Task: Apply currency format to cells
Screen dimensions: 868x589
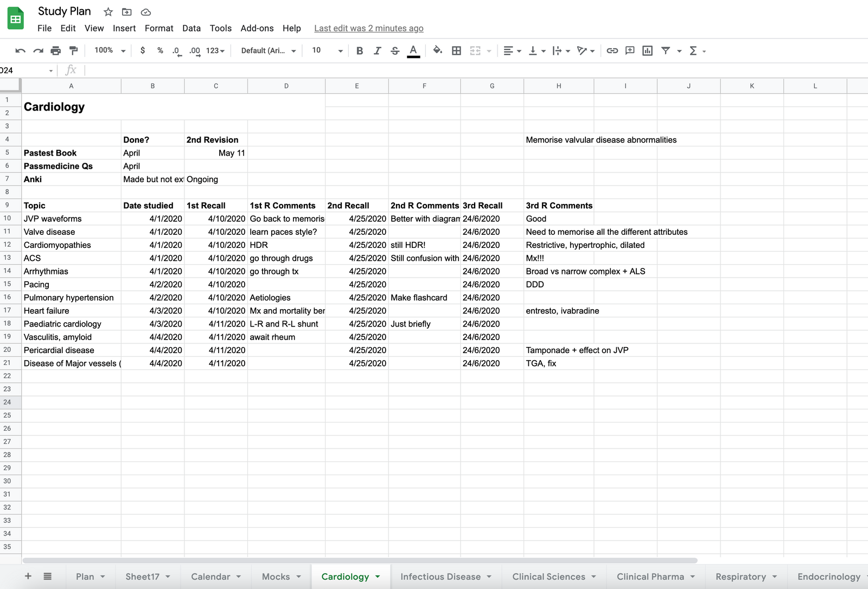Action: (142, 50)
